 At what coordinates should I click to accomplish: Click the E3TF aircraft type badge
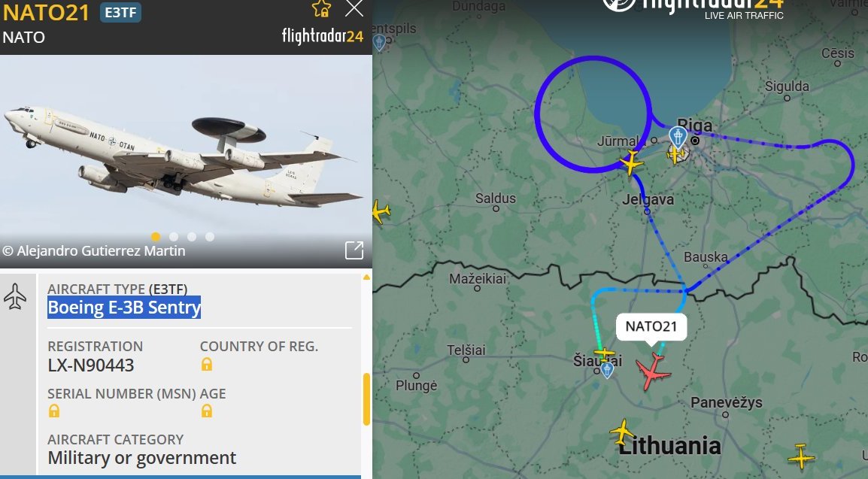click(x=120, y=12)
